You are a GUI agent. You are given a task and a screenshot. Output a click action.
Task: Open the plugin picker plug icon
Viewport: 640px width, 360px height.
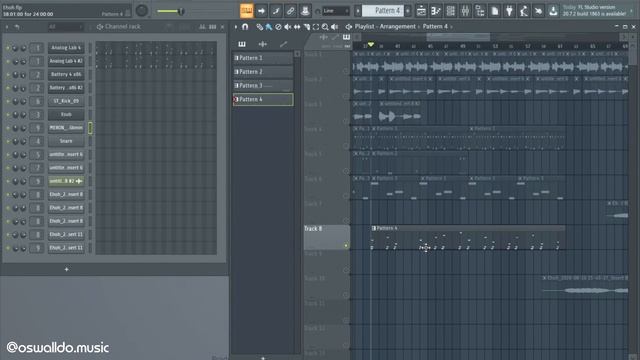[x=509, y=11]
